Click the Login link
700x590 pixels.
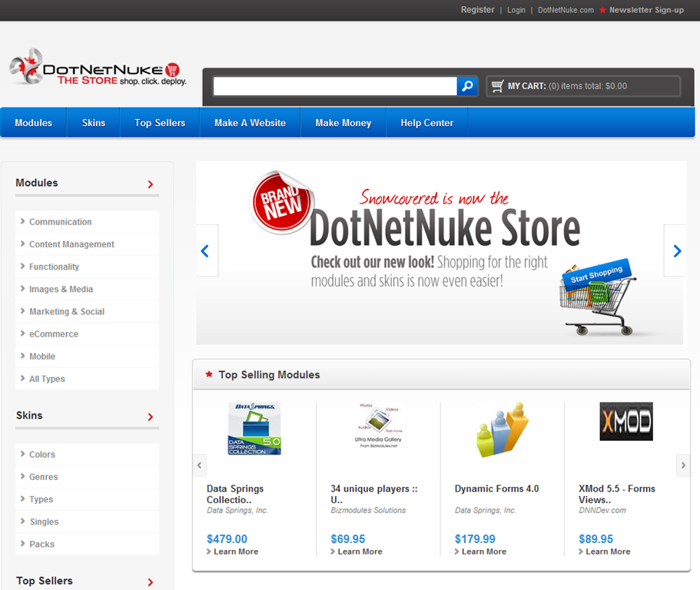point(516,10)
